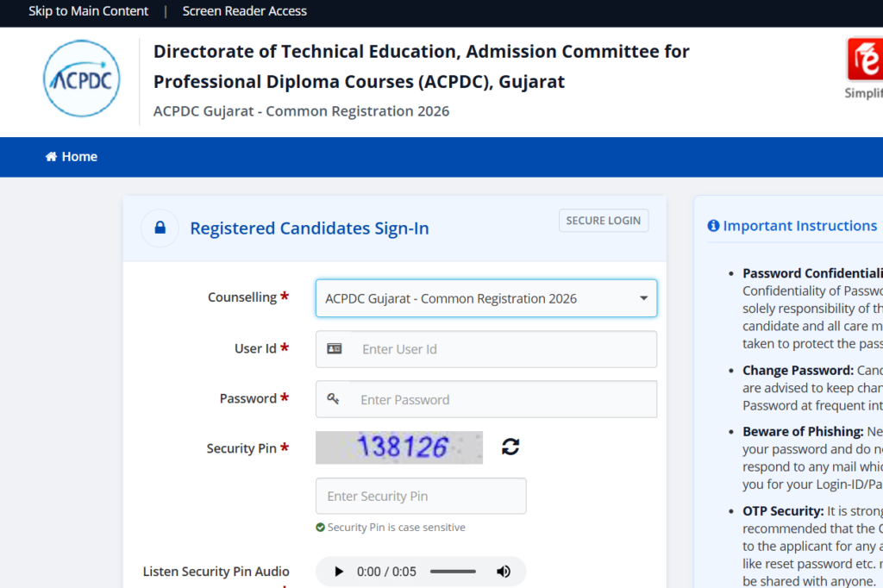Click the 'Security Pin' field label
This screenshot has width=883, height=588.
241,448
